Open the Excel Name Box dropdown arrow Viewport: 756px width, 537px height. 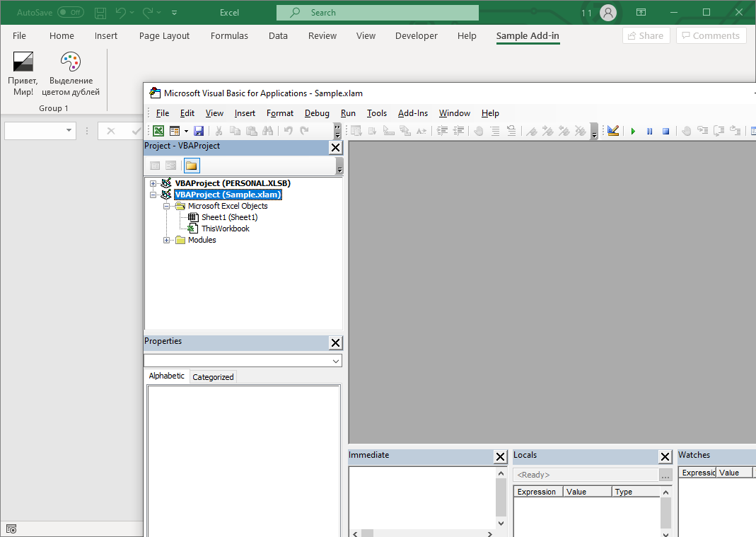coord(69,130)
